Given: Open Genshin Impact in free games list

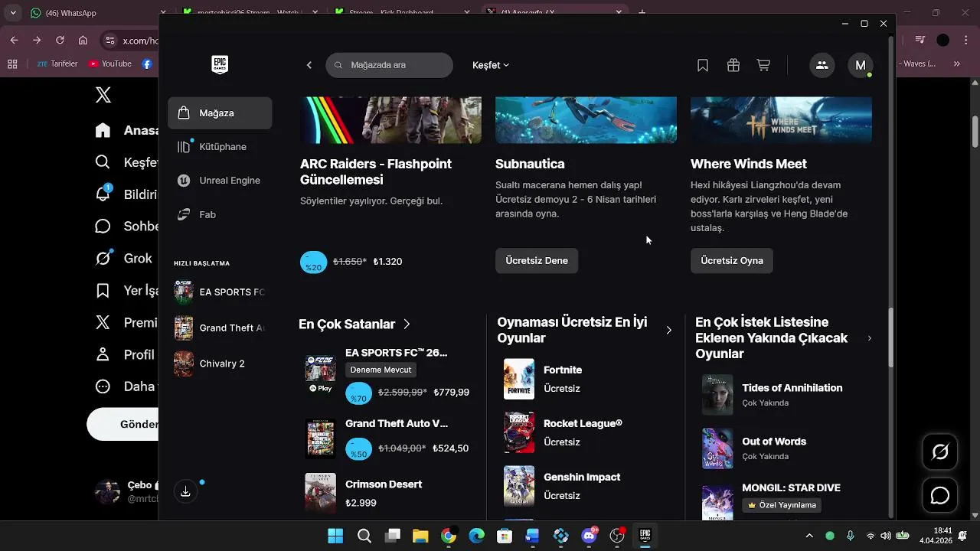Looking at the screenshot, I should [x=586, y=486].
